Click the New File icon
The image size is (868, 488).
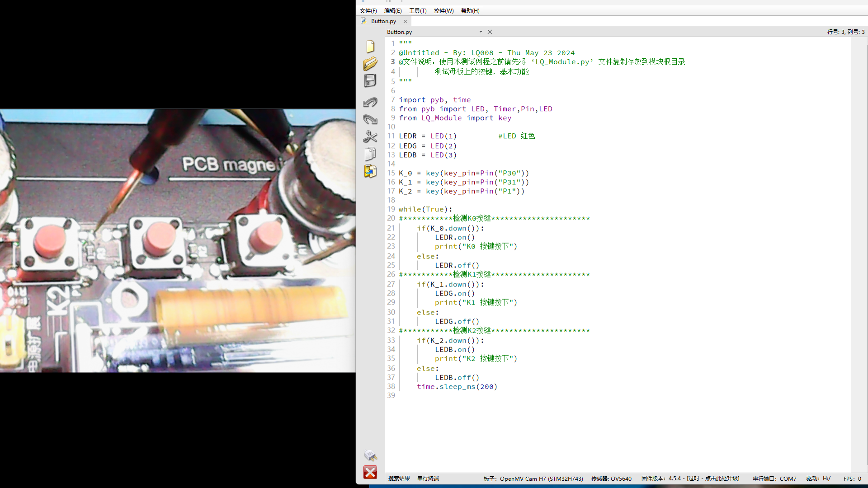point(370,47)
